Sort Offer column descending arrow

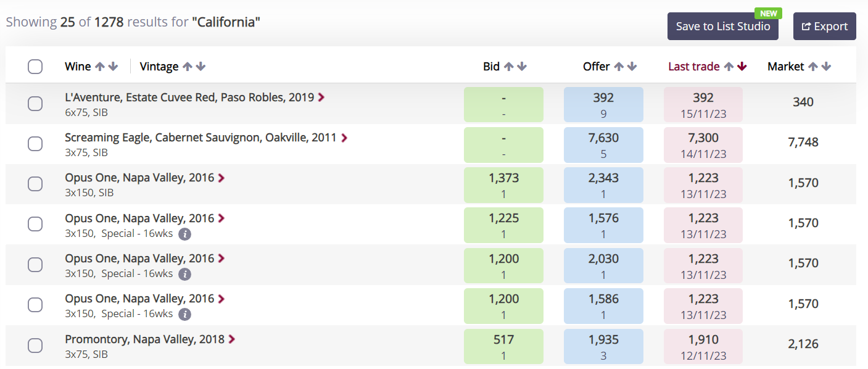[632, 67]
